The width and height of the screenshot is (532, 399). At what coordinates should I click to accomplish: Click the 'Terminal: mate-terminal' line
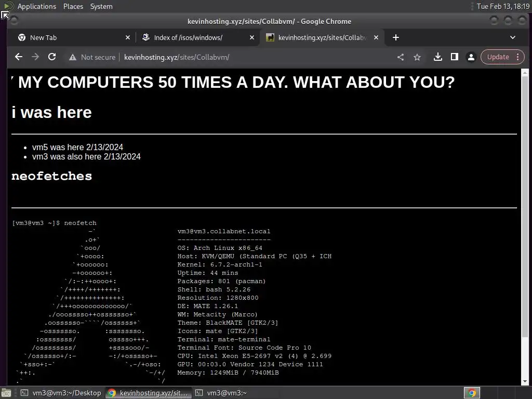[224, 339]
